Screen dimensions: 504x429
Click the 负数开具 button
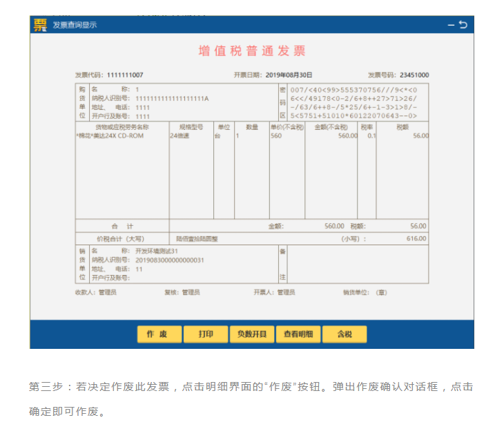tap(251, 334)
